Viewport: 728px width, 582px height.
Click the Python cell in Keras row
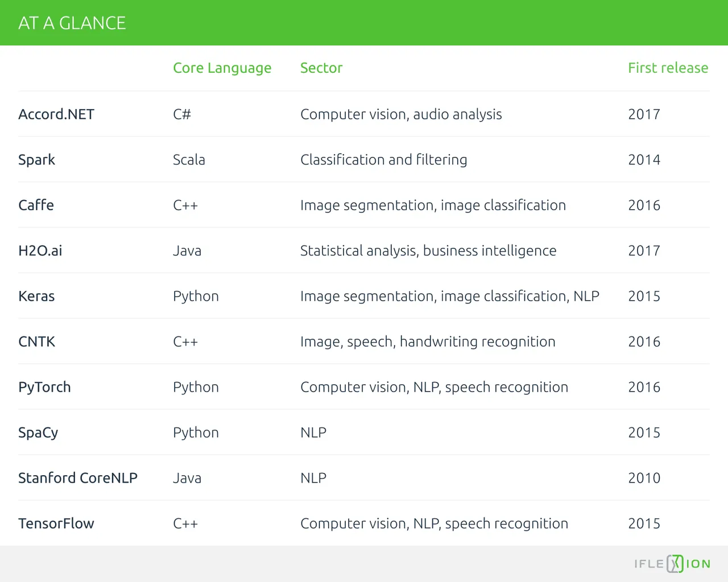196,297
